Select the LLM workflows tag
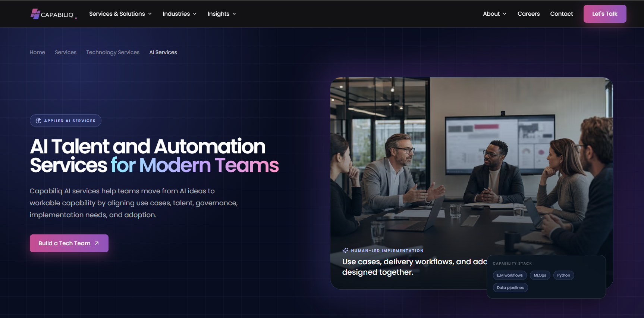The width and height of the screenshot is (644, 318). pos(510,275)
